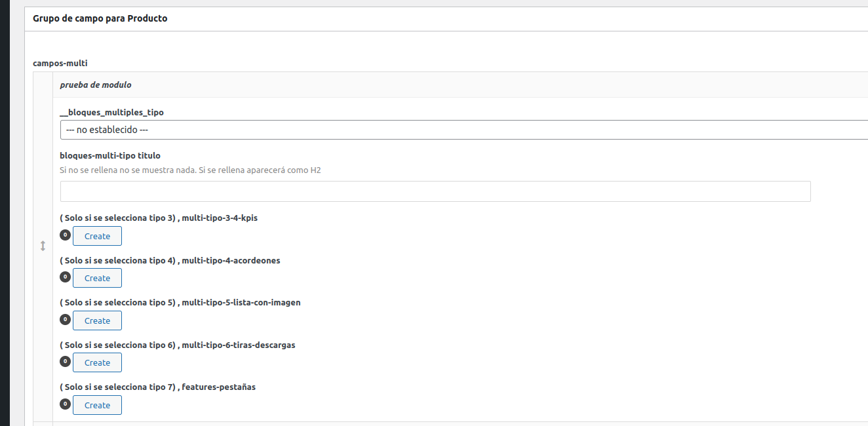
Task: Click the count badge beside multi-tipo-3-4-kpis
Action: coord(65,235)
